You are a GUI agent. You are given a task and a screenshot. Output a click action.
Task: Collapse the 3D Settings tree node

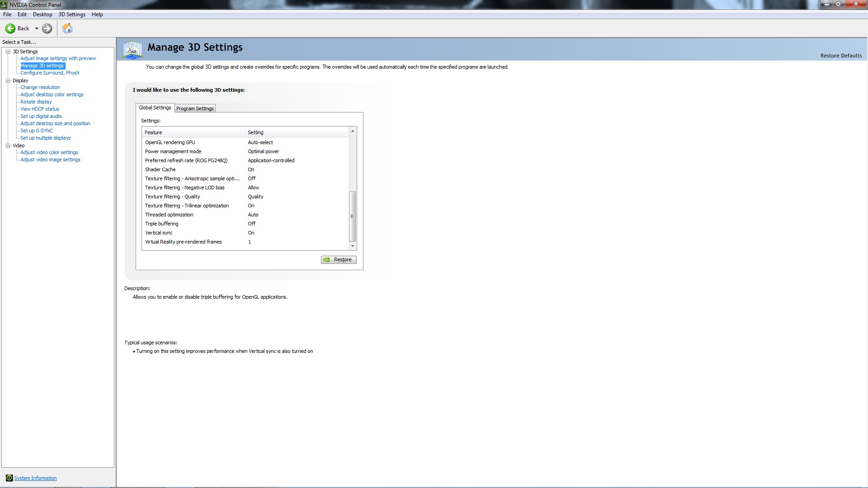(x=8, y=52)
